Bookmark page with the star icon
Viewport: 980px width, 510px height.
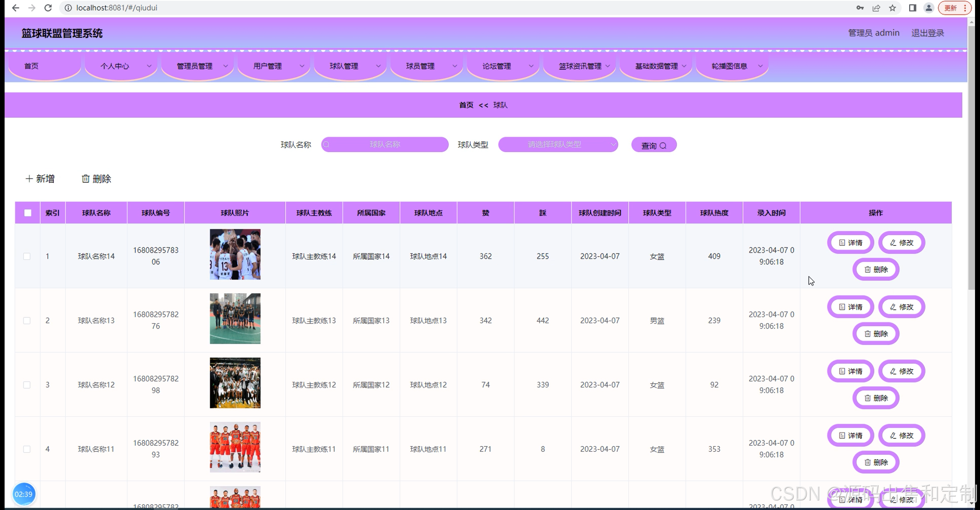tap(892, 8)
